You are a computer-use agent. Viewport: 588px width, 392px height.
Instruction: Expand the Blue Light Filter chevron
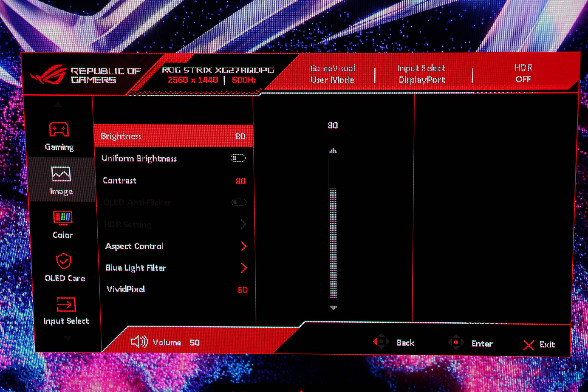pyautogui.click(x=244, y=268)
